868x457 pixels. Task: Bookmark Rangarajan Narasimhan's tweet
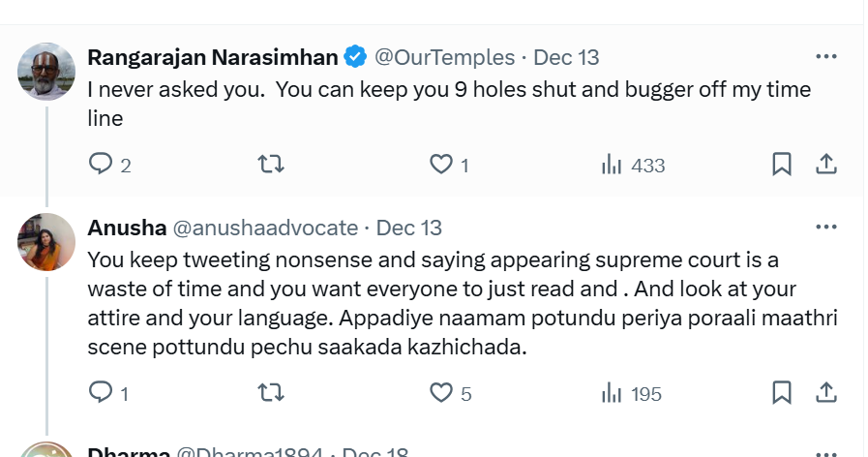click(x=782, y=165)
